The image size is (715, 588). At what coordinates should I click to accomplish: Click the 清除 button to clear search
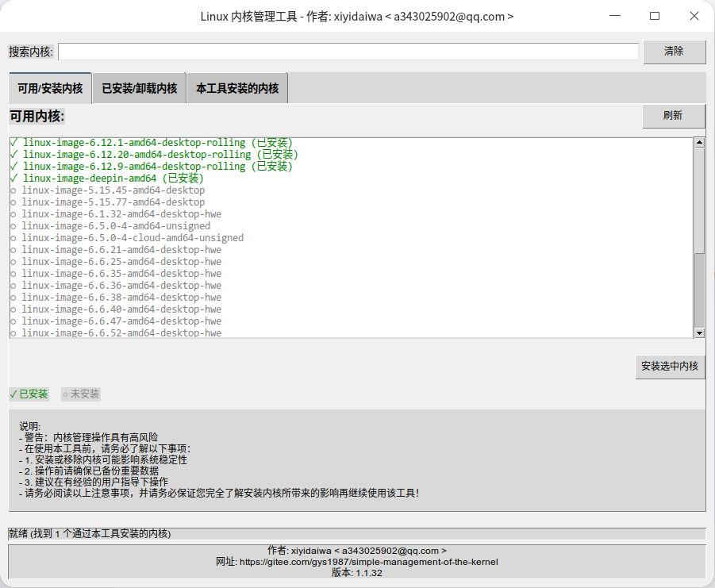pyautogui.click(x=674, y=51)
